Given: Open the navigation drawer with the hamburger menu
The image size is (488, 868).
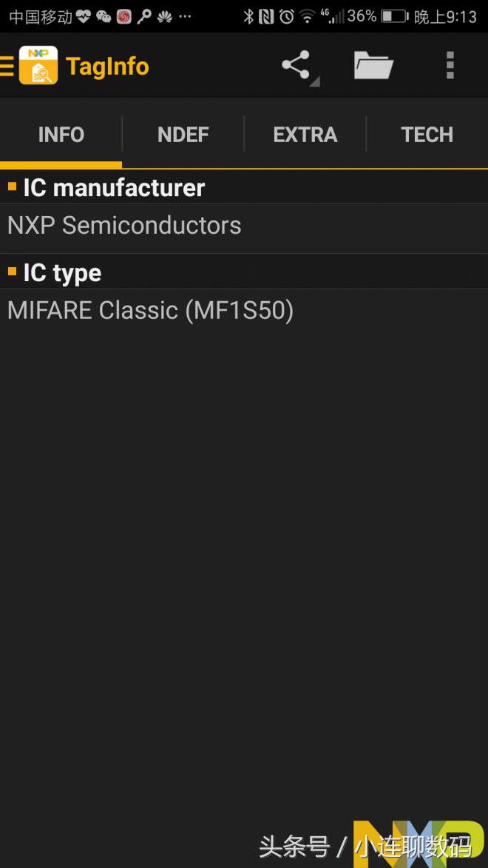Looking at the screenshot, I should point(8,65).
